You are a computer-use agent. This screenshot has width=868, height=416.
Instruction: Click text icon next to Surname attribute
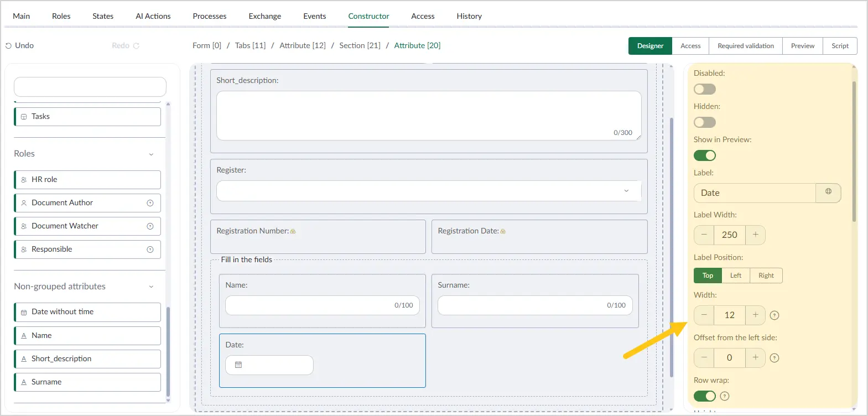pyautogui.click(x=24, y=382)
